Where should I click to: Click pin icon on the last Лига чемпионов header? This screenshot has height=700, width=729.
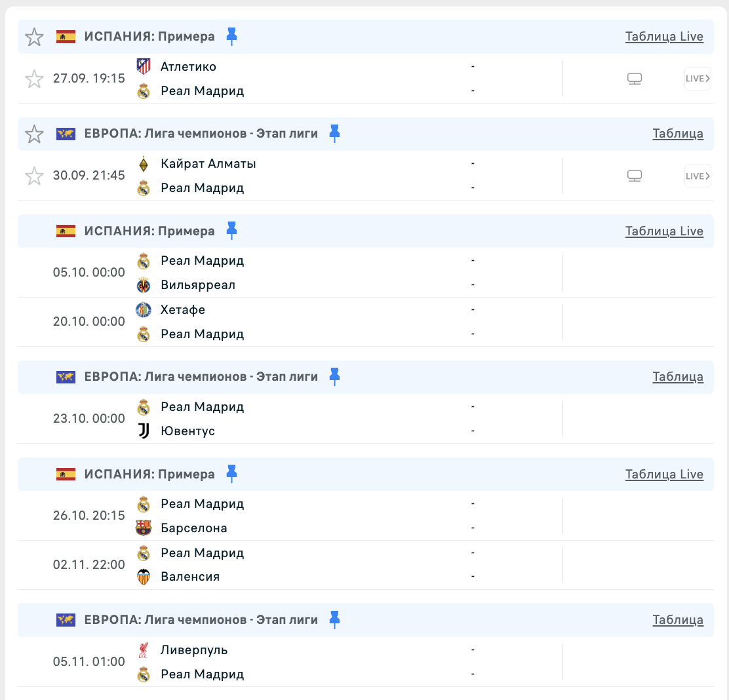(x=334, y=619)
